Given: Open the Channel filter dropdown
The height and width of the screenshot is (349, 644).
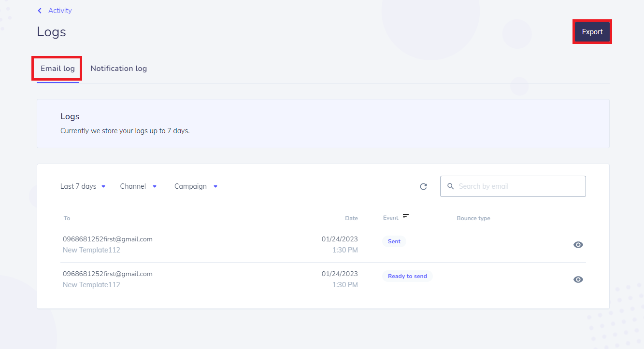Looking at the screenshot, I should 138,186.
